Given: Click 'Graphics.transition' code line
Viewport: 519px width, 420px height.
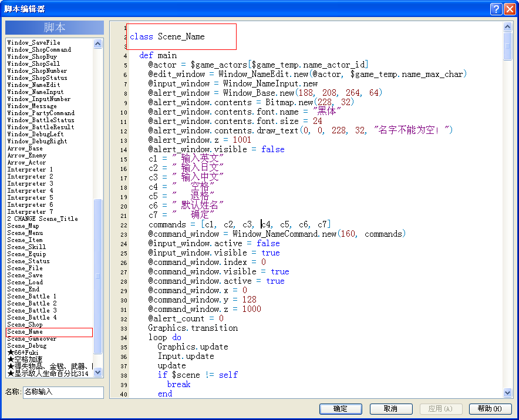Looking at the screenshot, I should [x=193, y=328].
